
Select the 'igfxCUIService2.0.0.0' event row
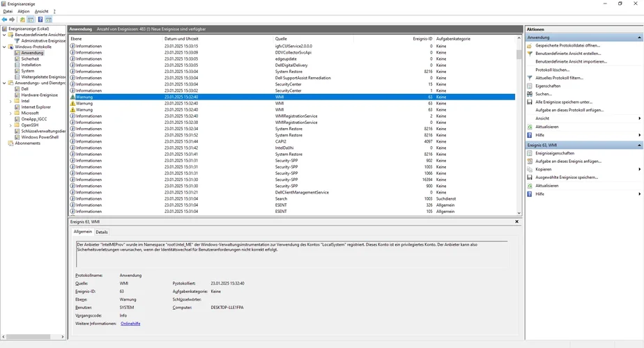(x=291, y=46)
